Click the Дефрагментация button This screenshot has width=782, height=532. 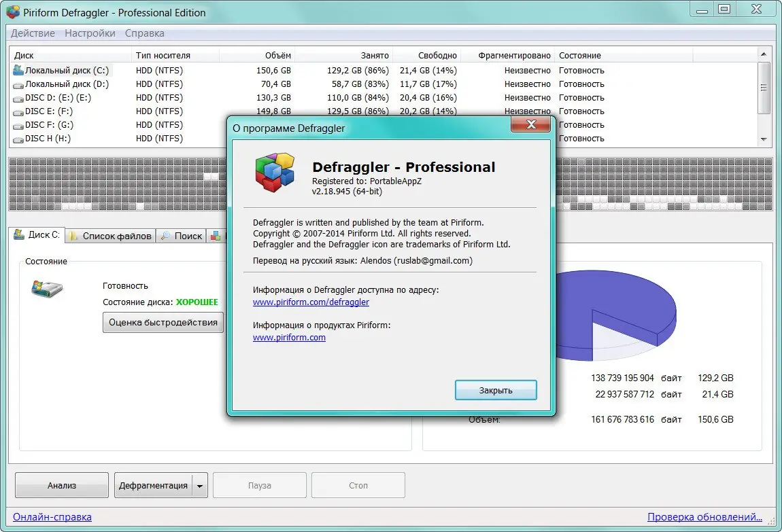[153, 485]
